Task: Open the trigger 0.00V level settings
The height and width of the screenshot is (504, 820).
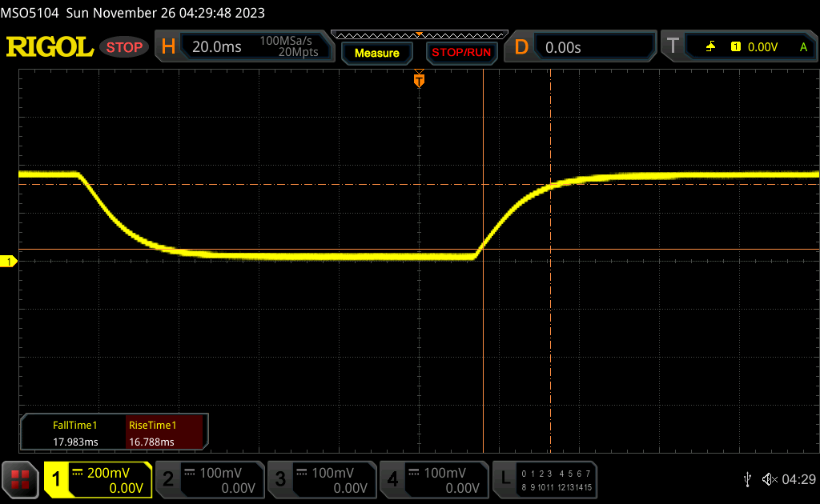Action: click(x=762, y=47)
